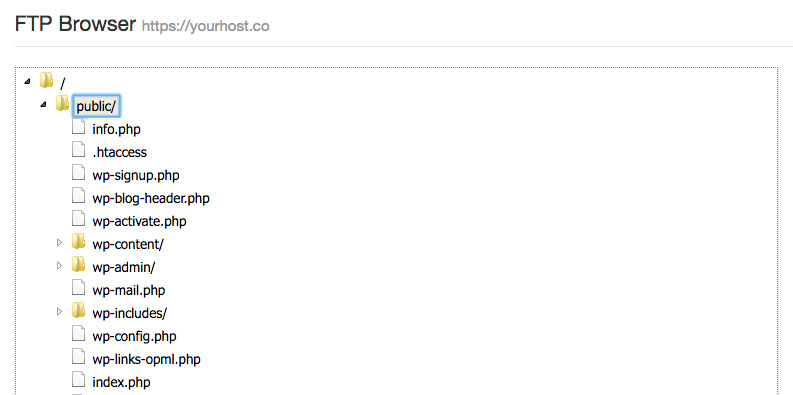Expand the wp-admin folder
Viewport: 793px width, 395px height.
pos(59,266)
